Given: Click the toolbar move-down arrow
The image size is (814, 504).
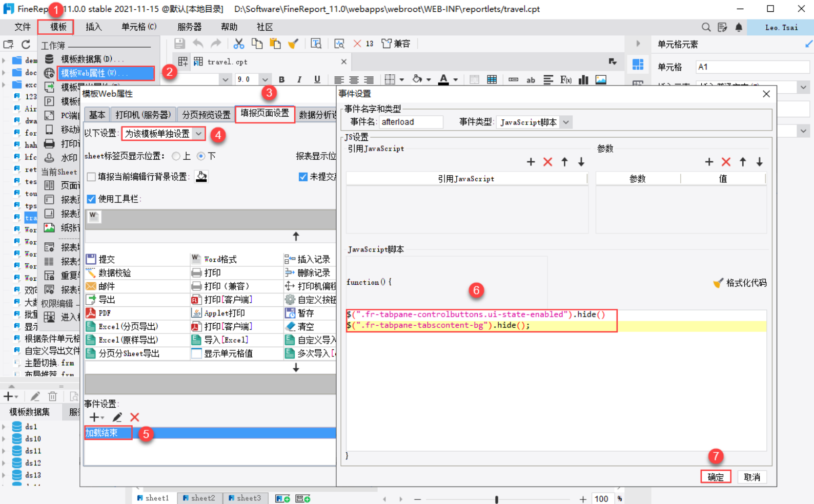Looking at the screenshot, I should tap(296, 368).
